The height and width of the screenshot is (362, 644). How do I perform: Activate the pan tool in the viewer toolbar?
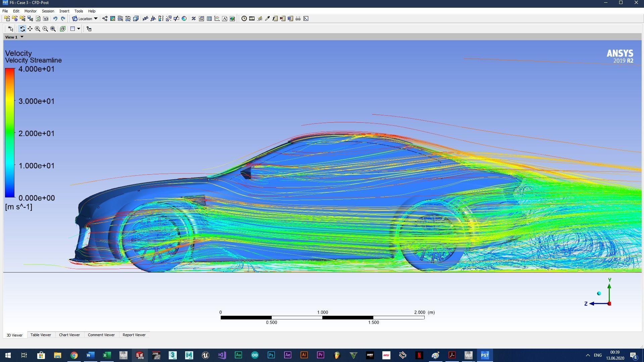tap(30, 29)
